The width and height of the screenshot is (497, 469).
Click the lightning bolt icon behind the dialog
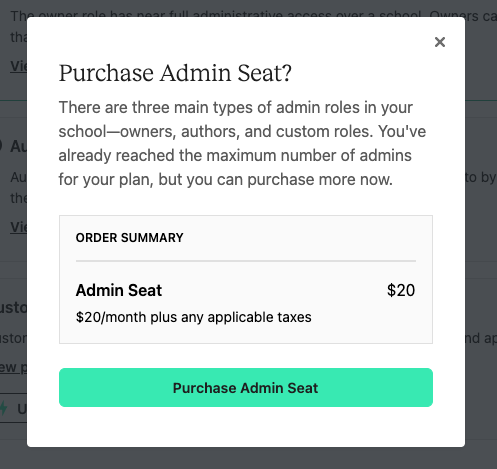tap(3, 408)
